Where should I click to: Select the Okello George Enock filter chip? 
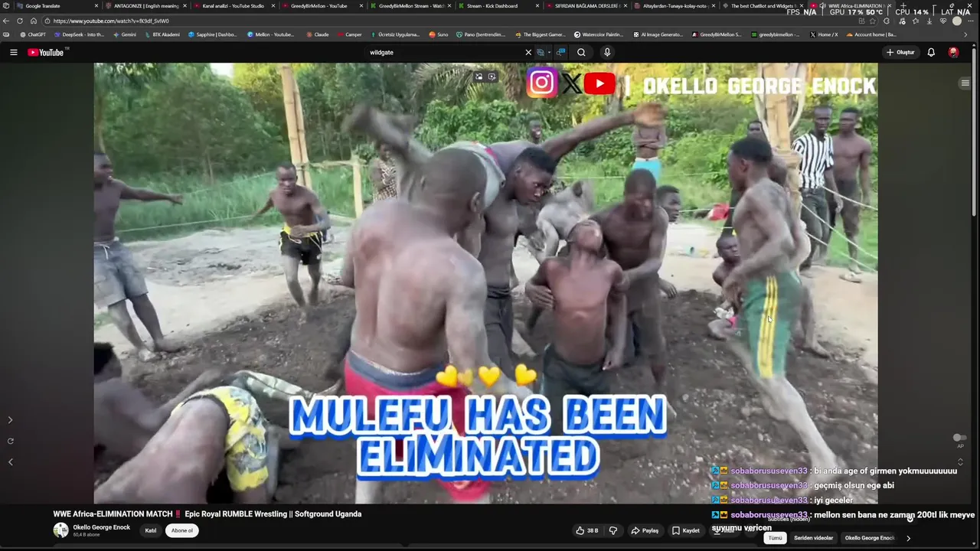[x=870, y=538]
